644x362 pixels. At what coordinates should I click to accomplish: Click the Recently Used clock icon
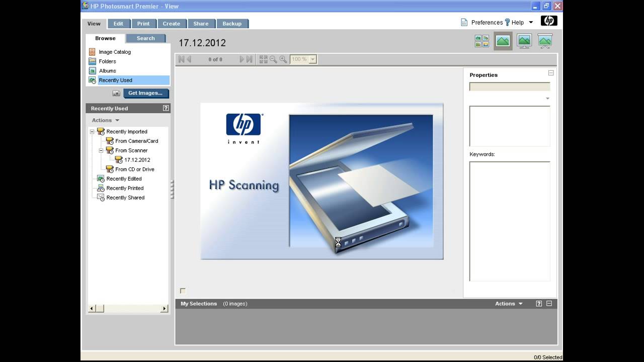[x=92, y=80]
